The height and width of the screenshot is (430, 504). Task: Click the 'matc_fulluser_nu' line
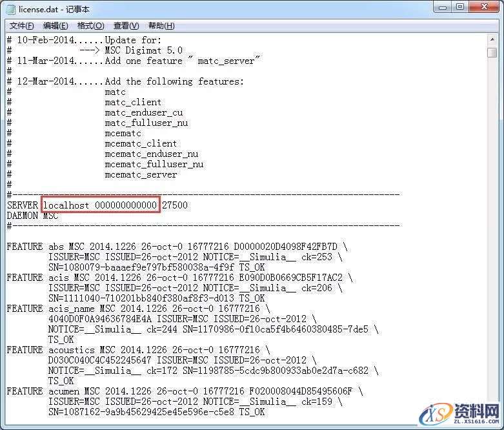tap(146, 123)
